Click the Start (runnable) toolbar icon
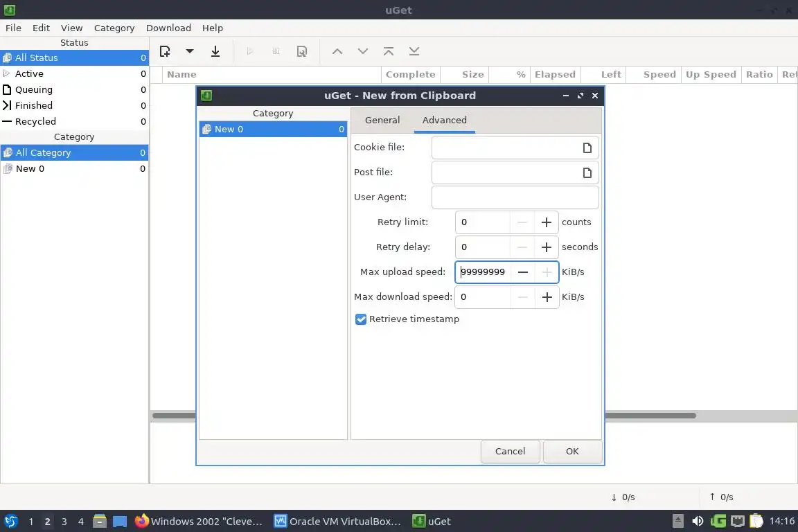Viewport: 798px width, 532px height. click(x=250, y=51)
